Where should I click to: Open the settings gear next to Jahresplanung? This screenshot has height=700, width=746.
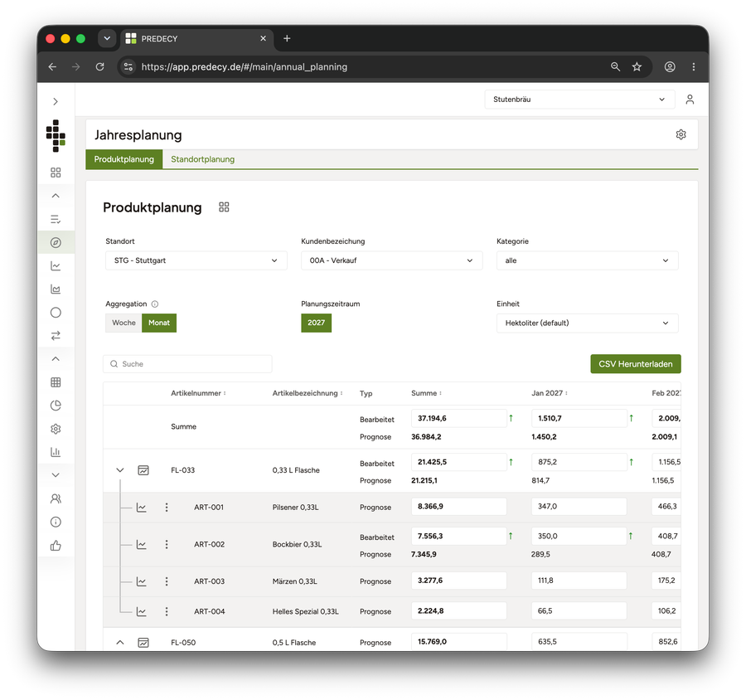click(x=681, y=134)
